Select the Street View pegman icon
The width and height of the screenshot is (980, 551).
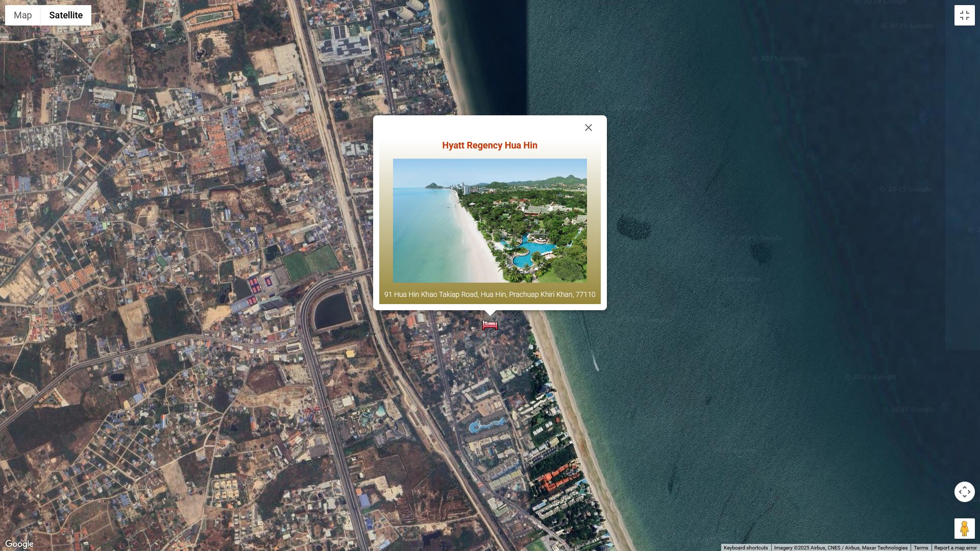coord(964,529)
